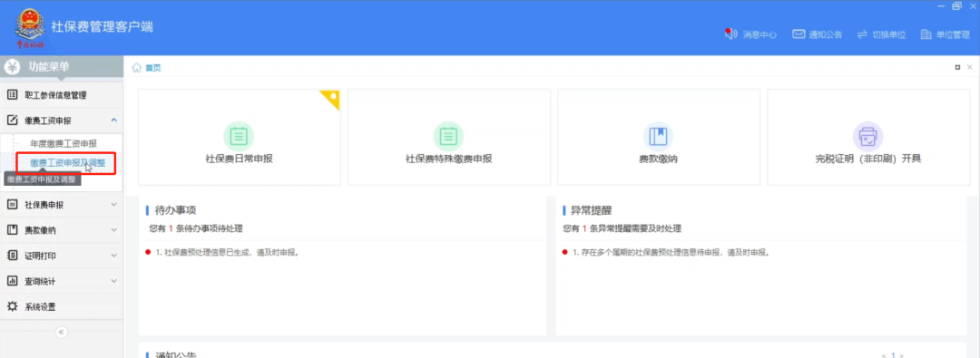The width and height of the screenshot is (980, 358).
Task: Collapse the 缴费工资申报 menu chevron
Action: coord(113,120)
